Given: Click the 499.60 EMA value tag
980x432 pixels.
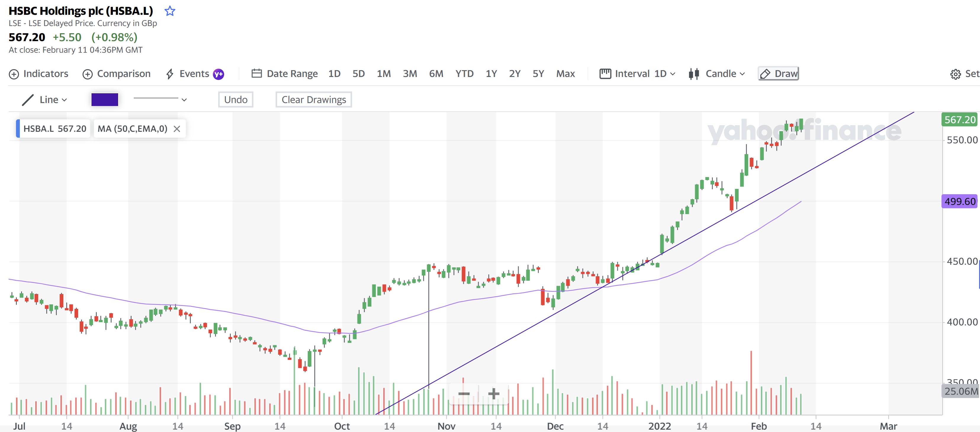Looking at the screenshot, I should coord(960,201).
